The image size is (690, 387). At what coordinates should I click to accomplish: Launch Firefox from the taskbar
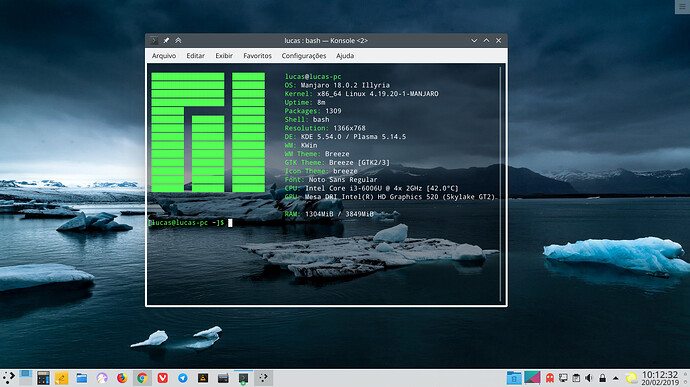pyautogui.click(x=122, y=378)
